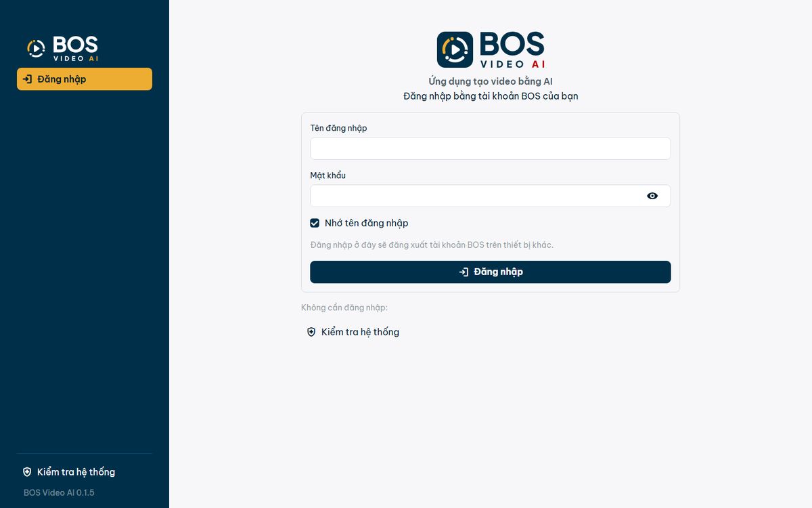This screenshot has height=508, width=812.
Task: Open Kiểm tra hệ thống link below form
Action: tap(353, 332)
